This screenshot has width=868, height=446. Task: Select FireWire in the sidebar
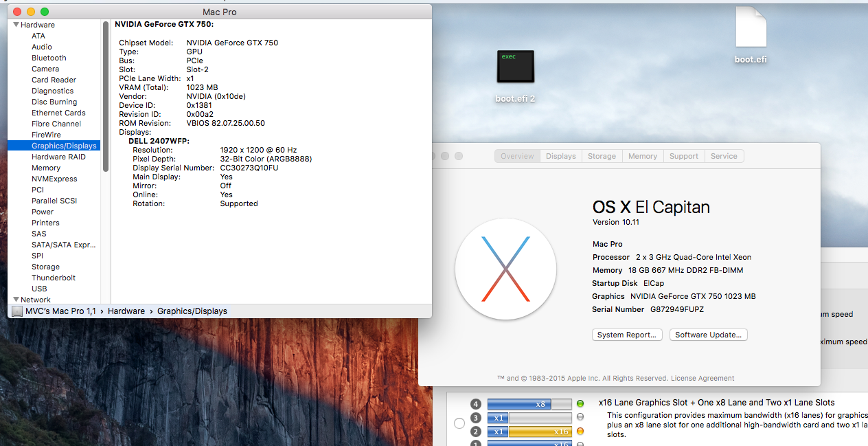tap(46, 135)
